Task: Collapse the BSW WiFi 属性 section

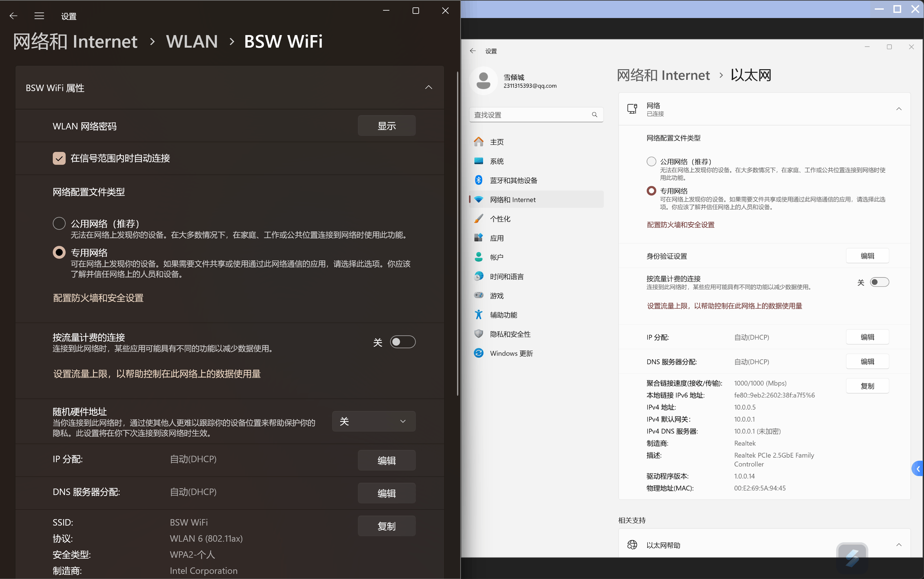Action: coord(428,88)
